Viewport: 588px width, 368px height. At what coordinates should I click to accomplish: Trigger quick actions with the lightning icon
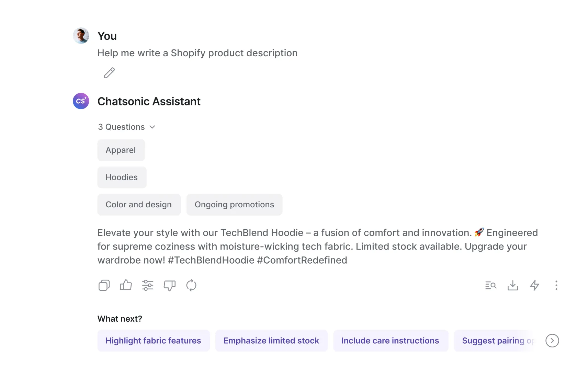point(535,285)
